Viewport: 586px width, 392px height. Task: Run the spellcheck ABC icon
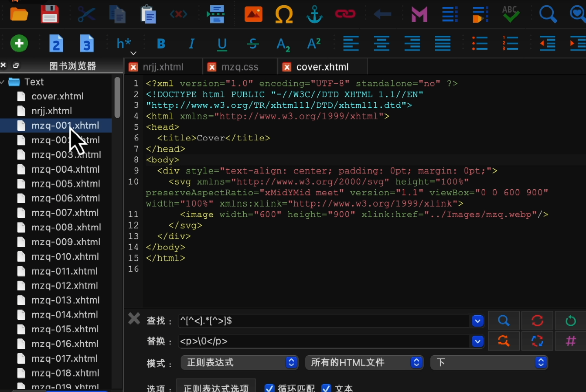tap(510, 14)
